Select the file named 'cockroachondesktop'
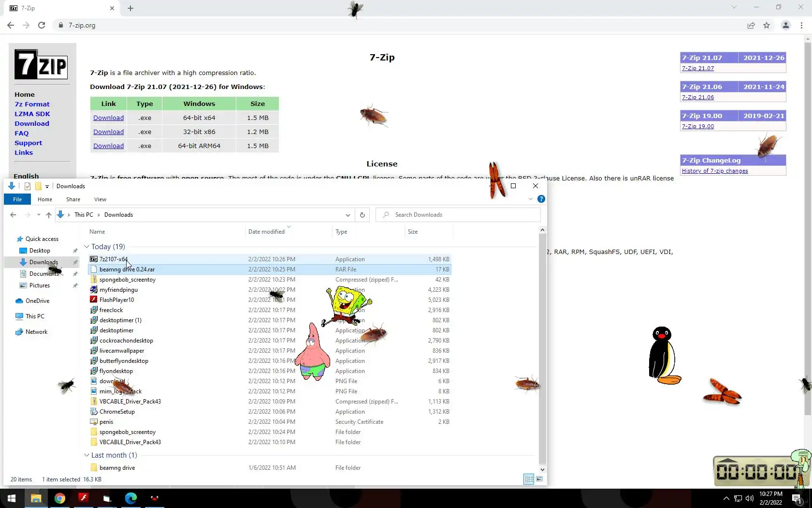This screenshot has width=812, height=508. point(126,341)
